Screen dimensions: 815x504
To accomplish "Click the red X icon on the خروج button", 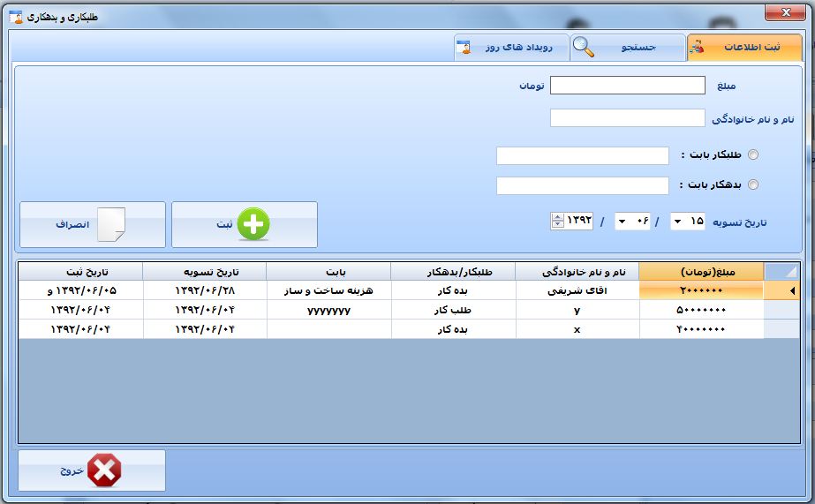I will click(x=104, y=470).
